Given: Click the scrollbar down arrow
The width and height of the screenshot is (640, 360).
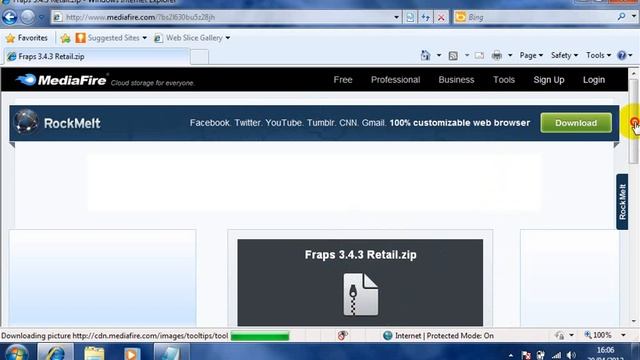Looking at the screenshot, I should point(633,322).
